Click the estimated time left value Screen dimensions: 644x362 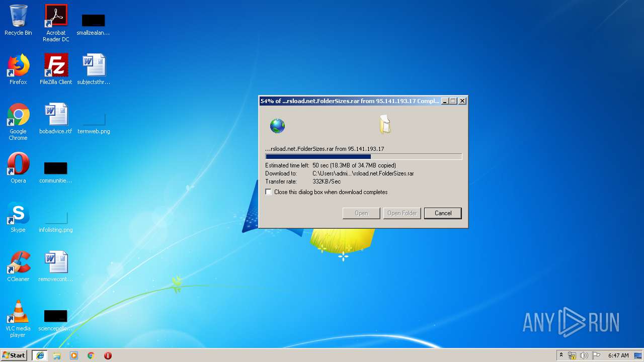354,165
